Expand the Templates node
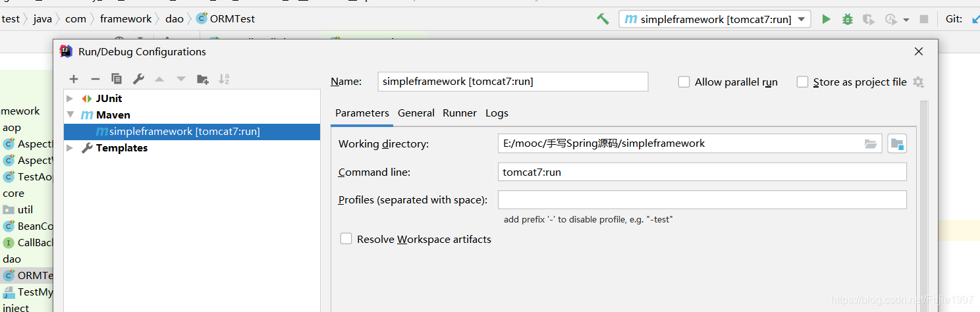This screenshot has width=980, height=312. 70,148
